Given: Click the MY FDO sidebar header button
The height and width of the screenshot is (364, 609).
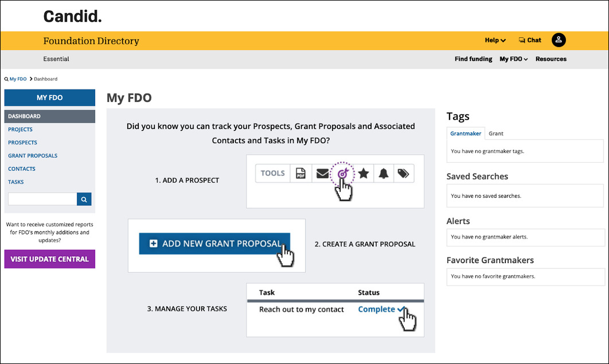Looking at the screenshot, I should click(50, 98).
